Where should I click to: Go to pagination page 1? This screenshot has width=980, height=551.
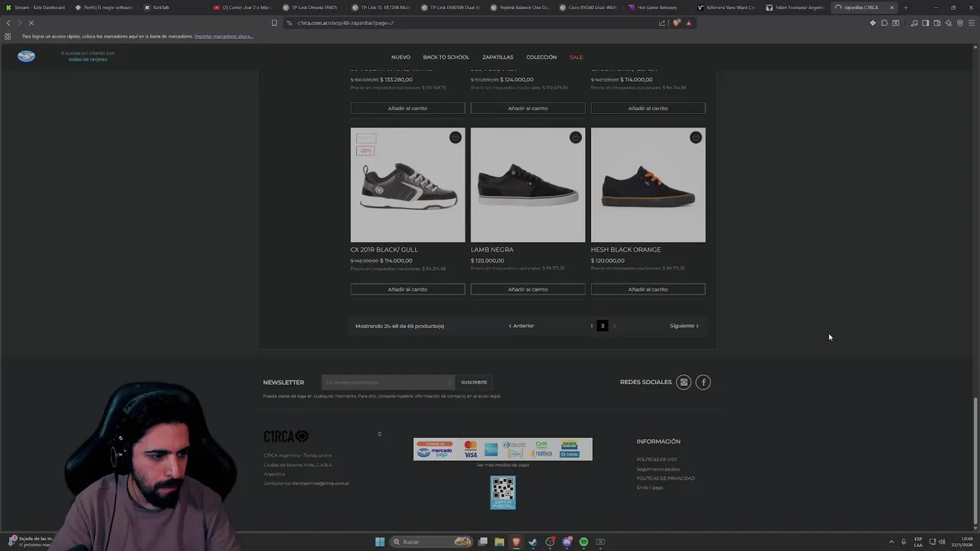pyautogui.click(x=591, y=326)
